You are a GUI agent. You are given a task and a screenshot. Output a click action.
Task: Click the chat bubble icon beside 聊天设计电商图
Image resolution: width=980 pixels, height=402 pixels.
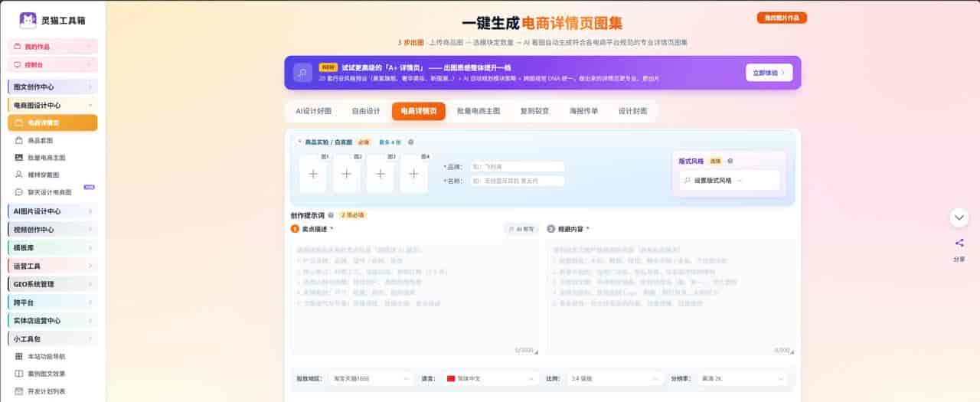20,192
